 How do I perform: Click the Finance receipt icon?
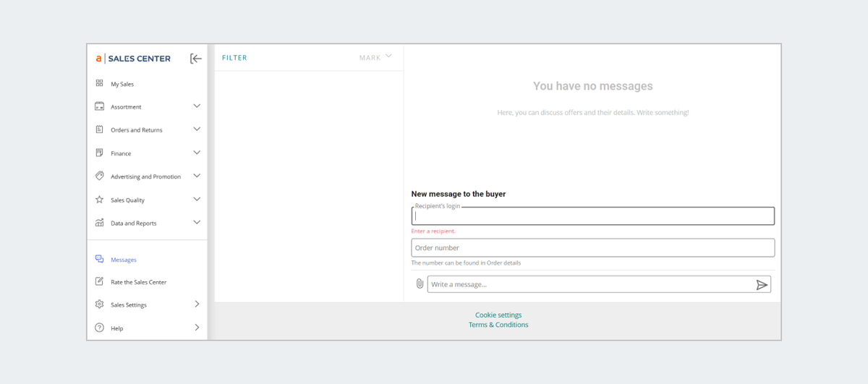(100, 153)
